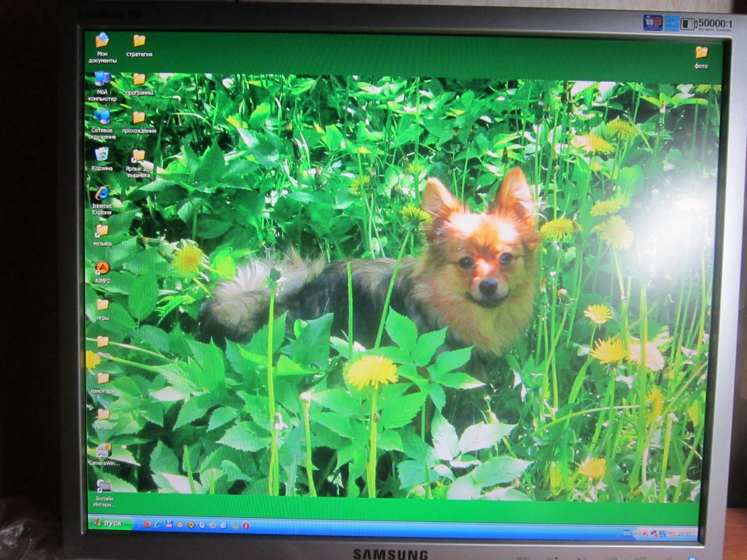
Task: Open the прохождения folder
Action: pos(139,118)
